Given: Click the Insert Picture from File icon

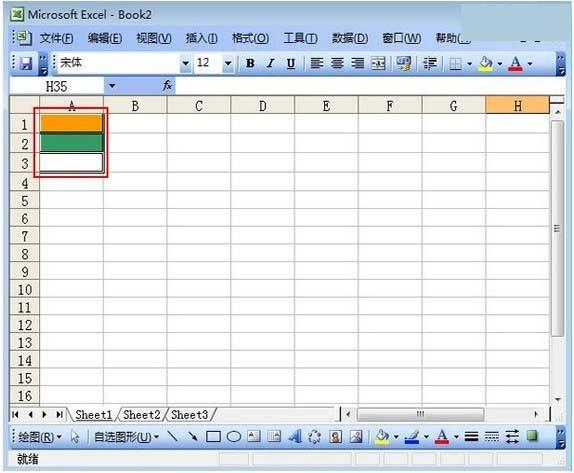Looking at the screenshot, I should [356, 436].
